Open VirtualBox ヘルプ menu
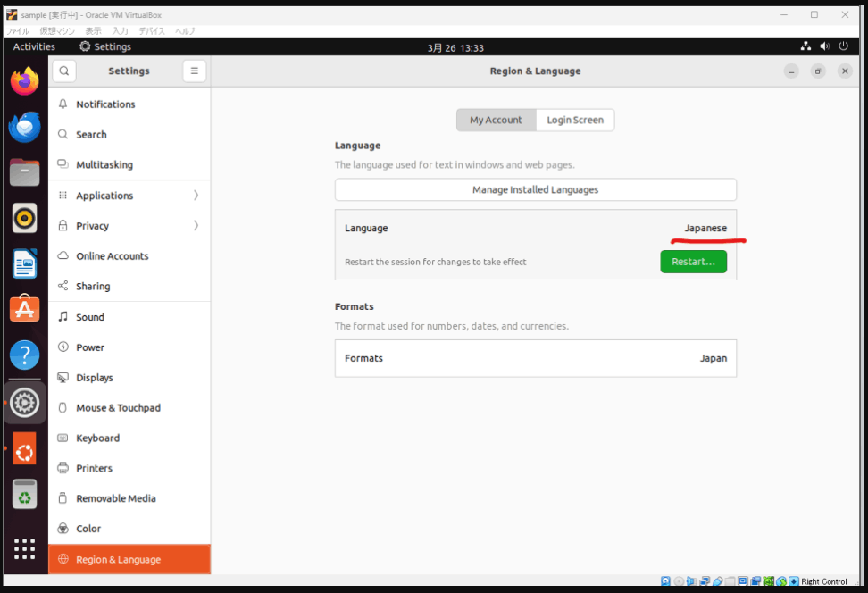Image resolution: width=868 pixels, height=593 pixels. click(185, 31)
